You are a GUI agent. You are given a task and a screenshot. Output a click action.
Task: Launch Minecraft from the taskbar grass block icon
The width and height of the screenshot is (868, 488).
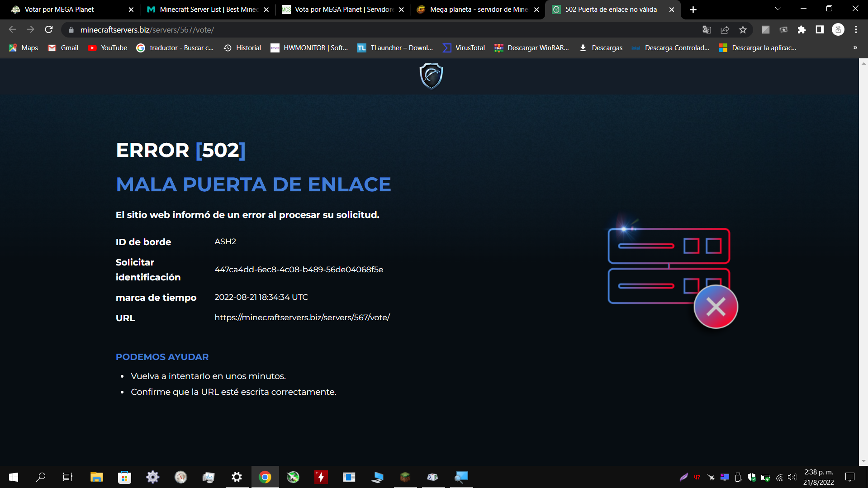click(x=405, y=477)
